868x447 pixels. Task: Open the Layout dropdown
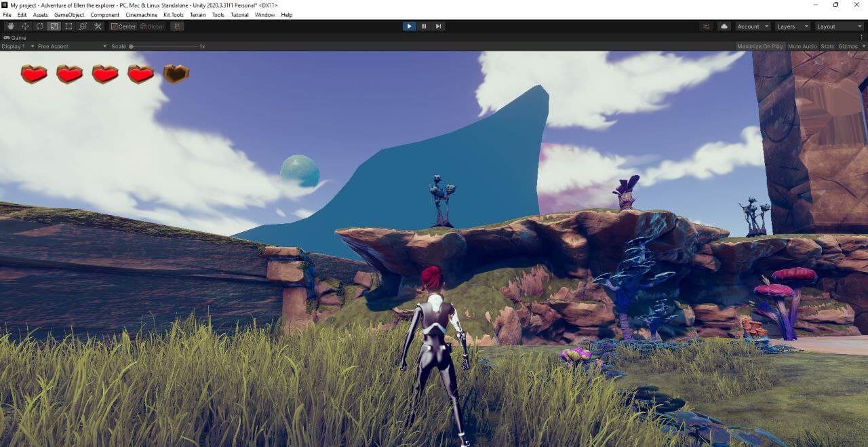pyautogui.click(x=839, y=26)
